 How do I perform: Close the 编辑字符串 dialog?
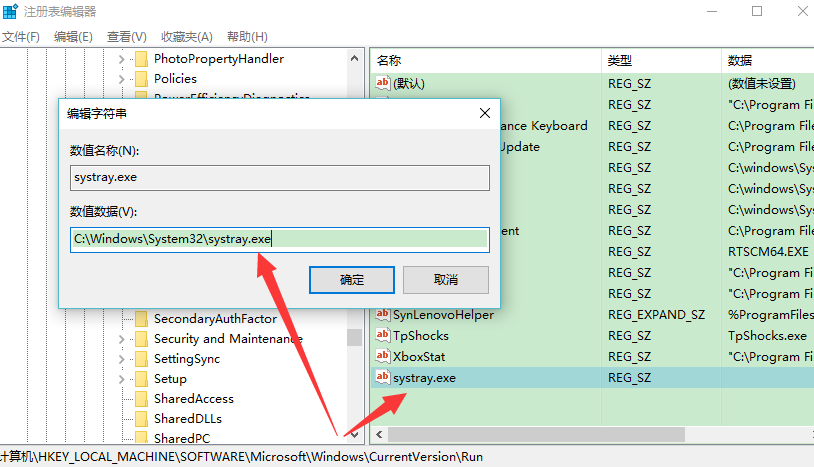(485, 113)
